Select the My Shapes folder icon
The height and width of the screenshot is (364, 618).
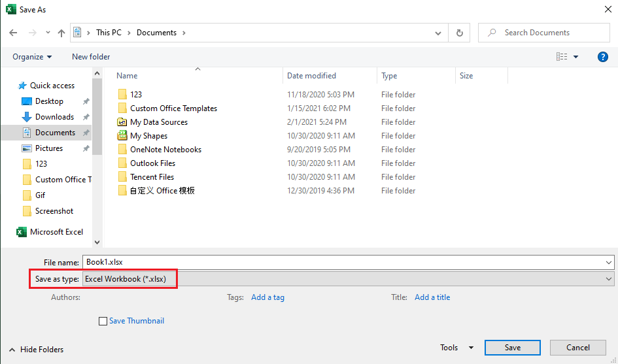(x=122, y=135)
